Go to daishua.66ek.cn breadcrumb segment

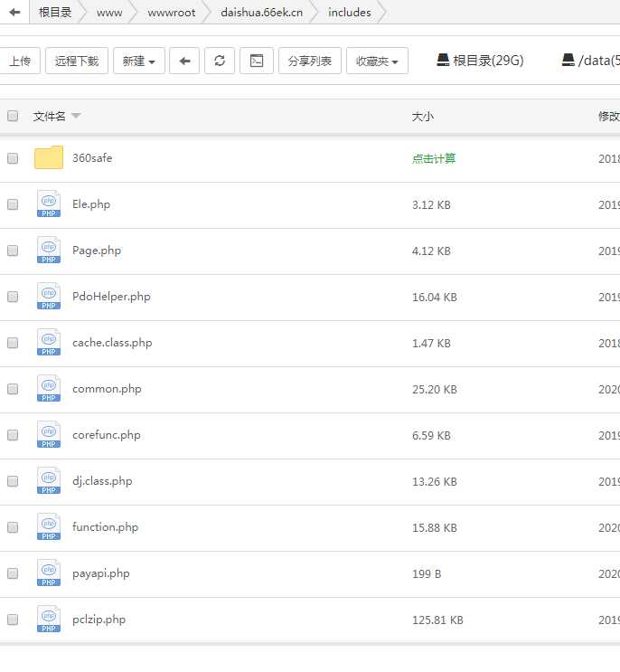coord(261,13)
